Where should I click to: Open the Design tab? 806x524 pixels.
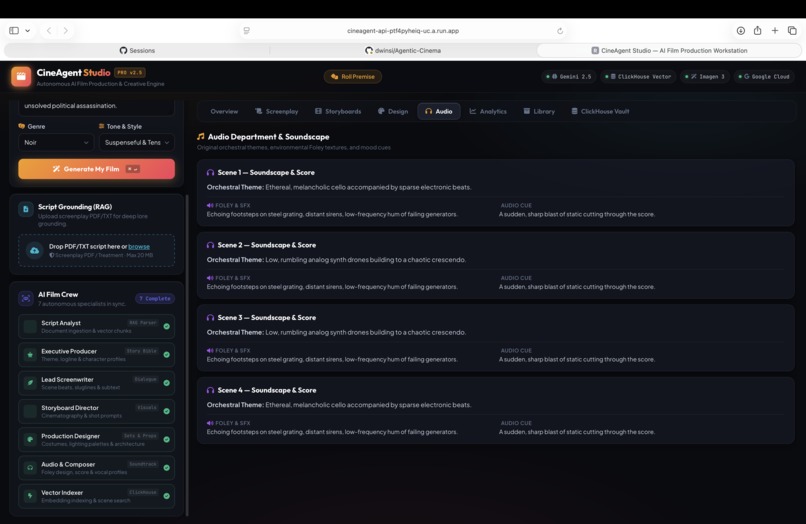pos(393,111)
